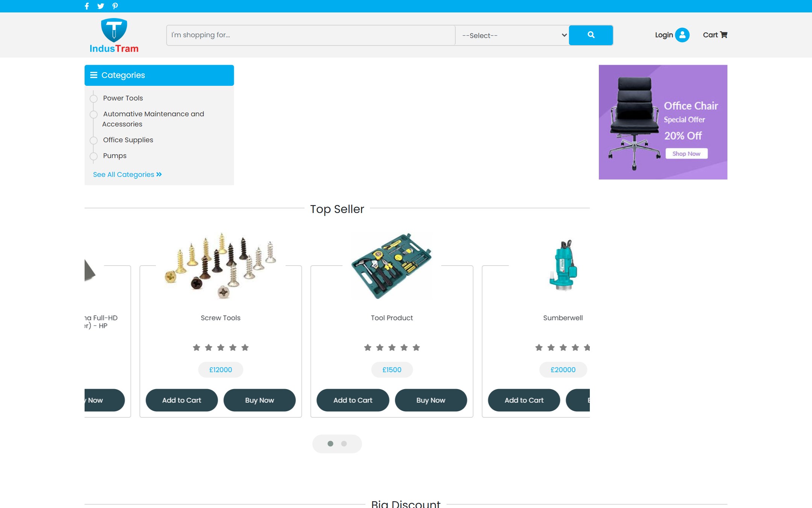Open the Pinterest social icon
This screenshot has height=508, width=812.
[115, 6]
